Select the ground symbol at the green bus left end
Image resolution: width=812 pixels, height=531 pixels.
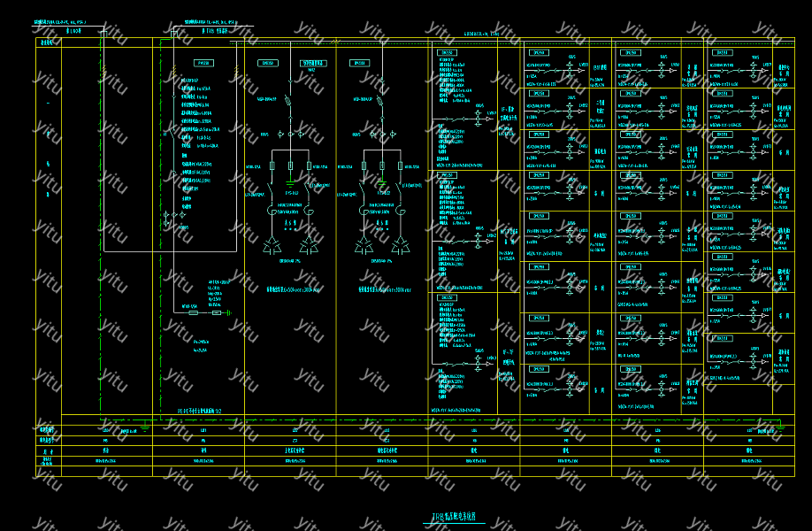(146, 429)
